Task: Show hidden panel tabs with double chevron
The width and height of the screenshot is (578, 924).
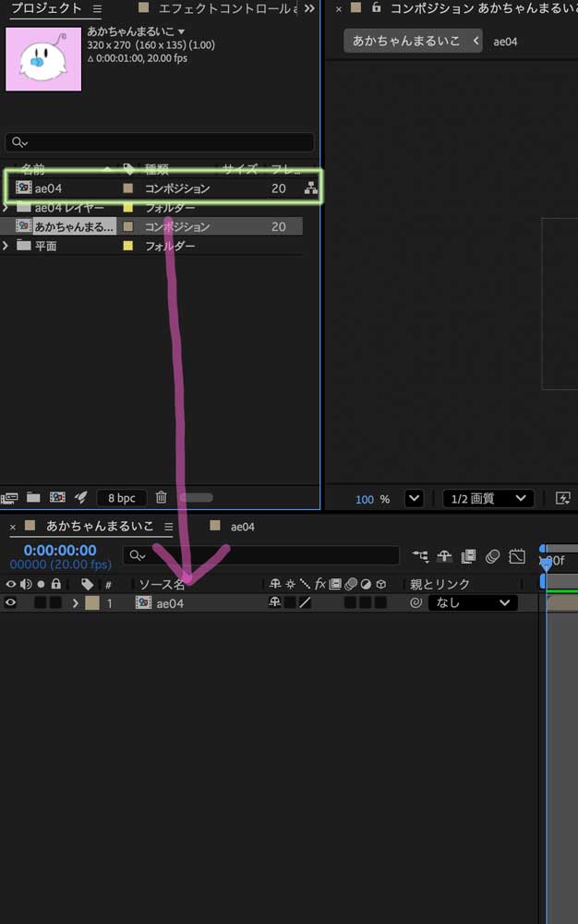Action: pos(309,8)
